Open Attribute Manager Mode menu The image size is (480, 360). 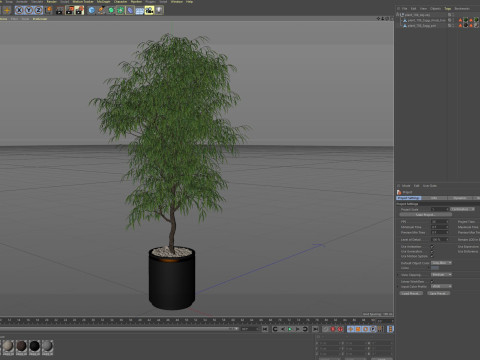406,186
